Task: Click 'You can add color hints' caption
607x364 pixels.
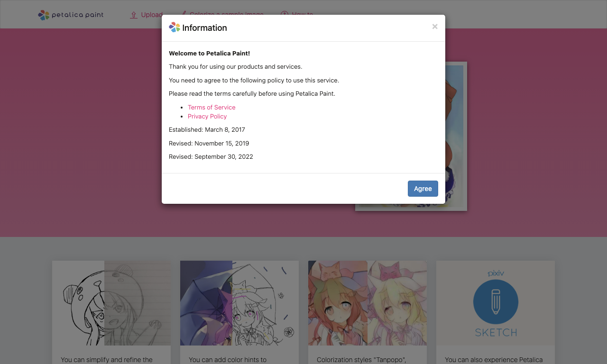Action: pyautogui.click(x=228, y=360)
